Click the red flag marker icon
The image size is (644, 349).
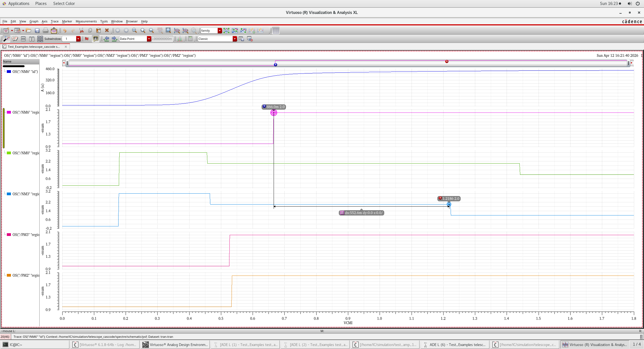click(87, 39)
